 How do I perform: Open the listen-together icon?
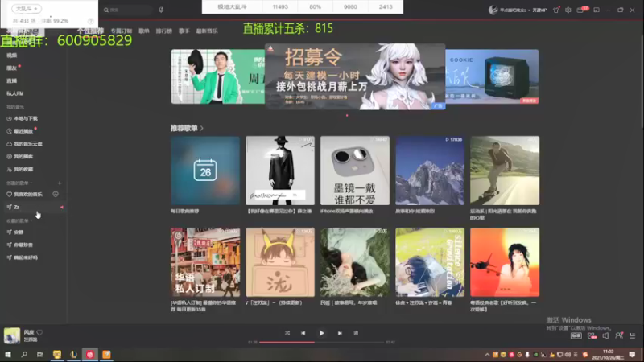point(619,335)
